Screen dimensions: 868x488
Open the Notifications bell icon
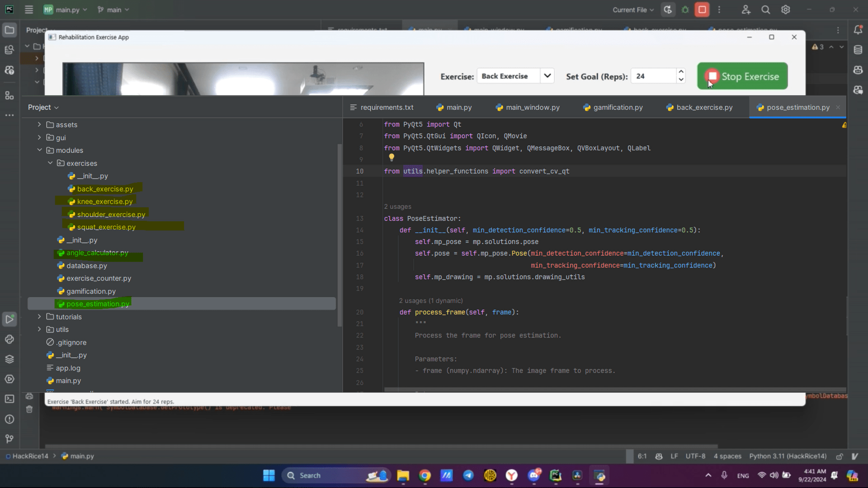[x=858, y=30]
